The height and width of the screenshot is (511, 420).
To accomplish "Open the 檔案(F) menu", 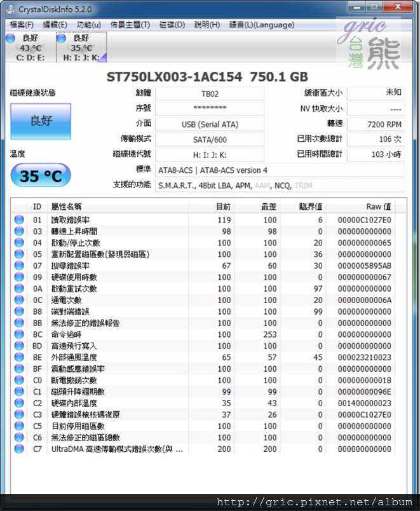I will coord(22,25).
